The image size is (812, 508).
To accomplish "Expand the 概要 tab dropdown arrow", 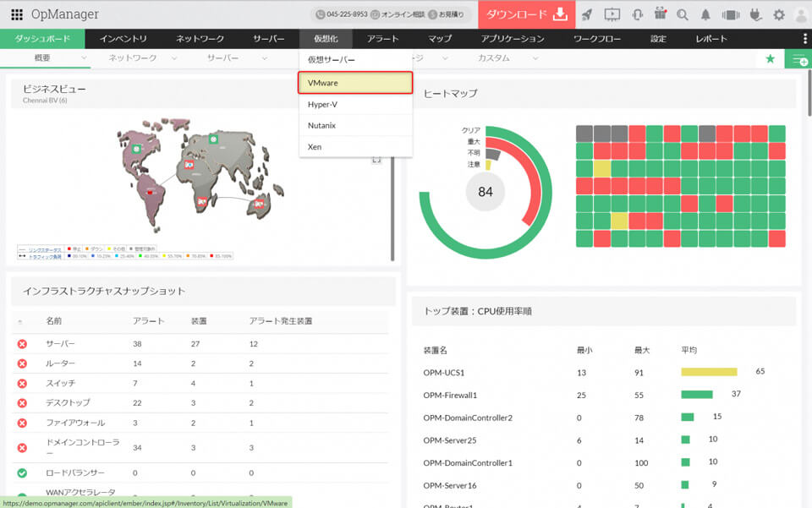I will pos(85,58).
